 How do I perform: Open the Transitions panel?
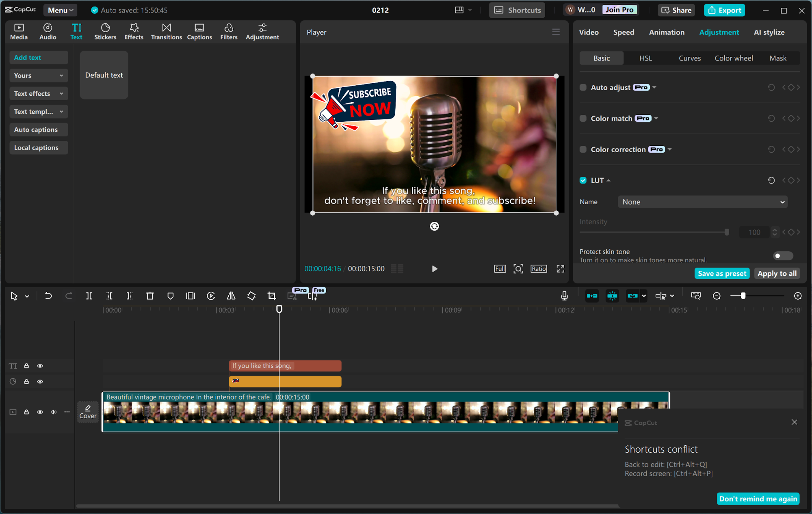(x=166, y=31)
